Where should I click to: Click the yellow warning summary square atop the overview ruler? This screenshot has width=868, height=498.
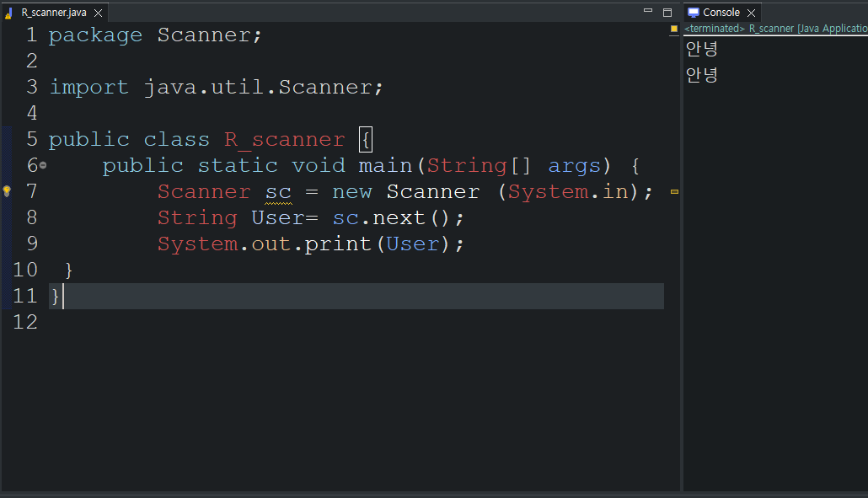pos(674,28)
